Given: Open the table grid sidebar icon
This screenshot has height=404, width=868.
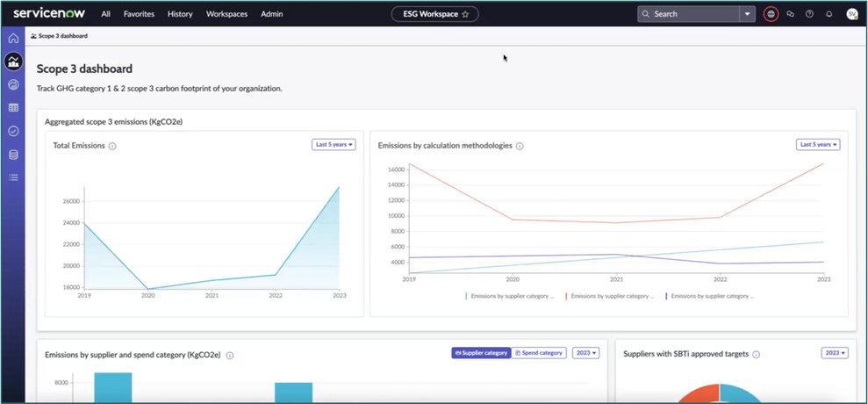Looking at the screenshot, I should click(x=13, y=108).
